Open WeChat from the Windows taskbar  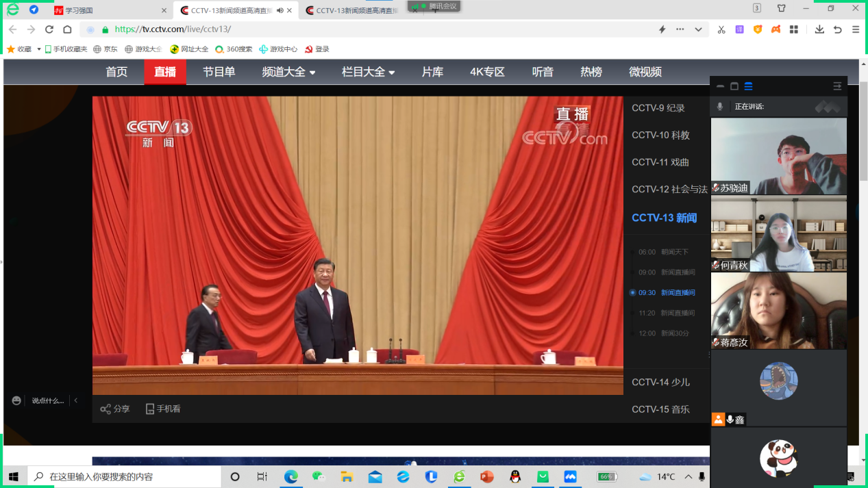tap(318, 476)
